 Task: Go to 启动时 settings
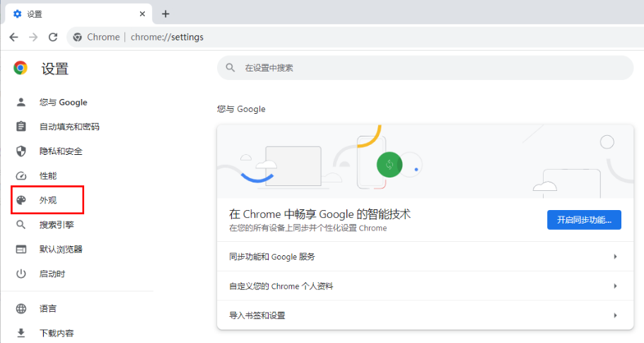[x=52, y=274]
